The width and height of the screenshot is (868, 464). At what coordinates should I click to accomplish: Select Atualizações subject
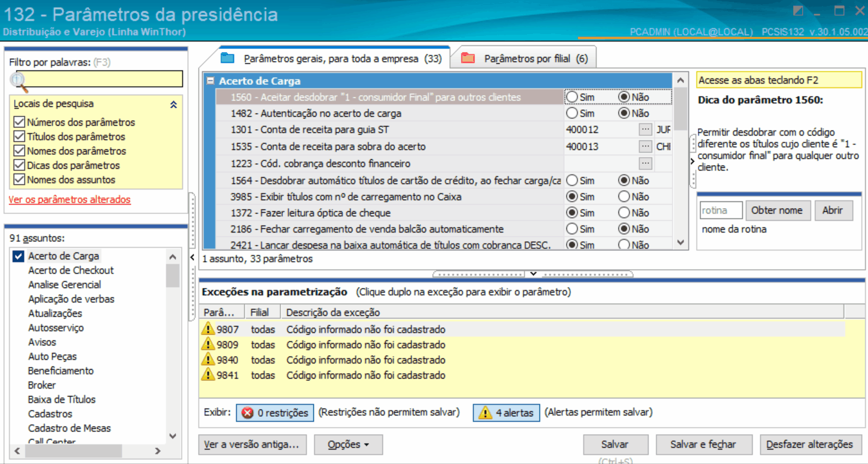click(x=55, y=313)
